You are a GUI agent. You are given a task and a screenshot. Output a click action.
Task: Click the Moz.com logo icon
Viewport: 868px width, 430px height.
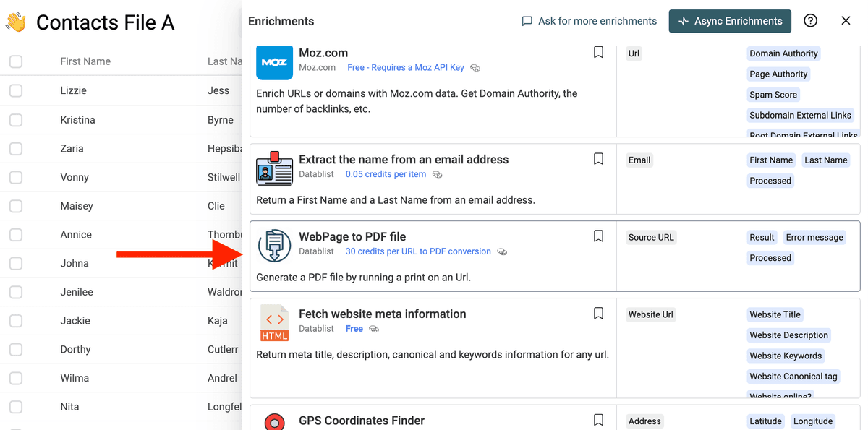(x=274, y=62)
